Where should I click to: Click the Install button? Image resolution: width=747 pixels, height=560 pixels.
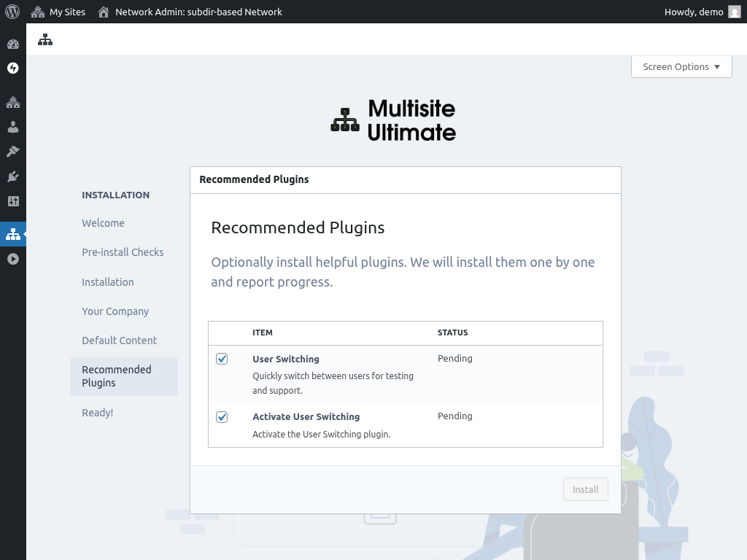coord(586,489)
